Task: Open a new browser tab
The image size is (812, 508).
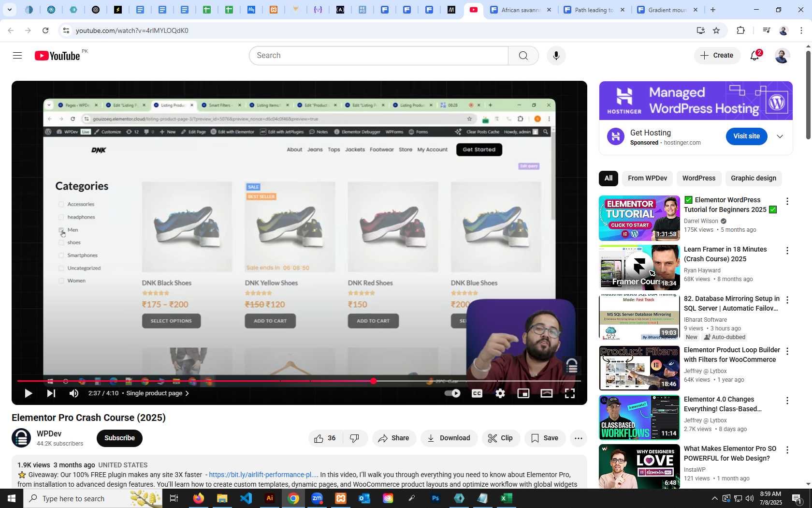Action: [713, 10]
